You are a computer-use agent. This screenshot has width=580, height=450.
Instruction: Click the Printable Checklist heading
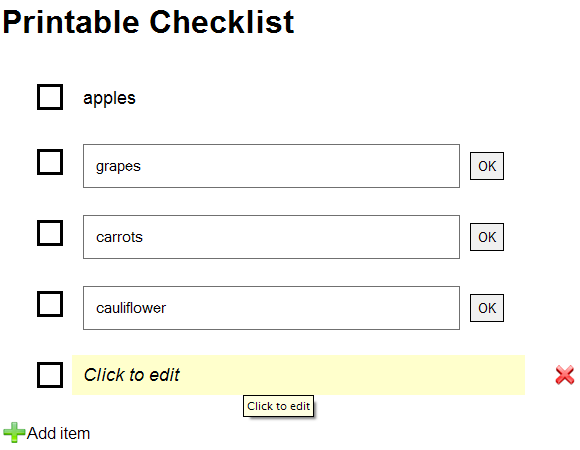[148, 22]
